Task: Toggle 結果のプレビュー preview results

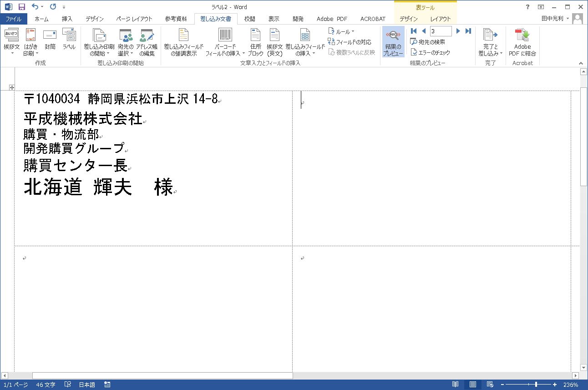Action: point(393,42)
